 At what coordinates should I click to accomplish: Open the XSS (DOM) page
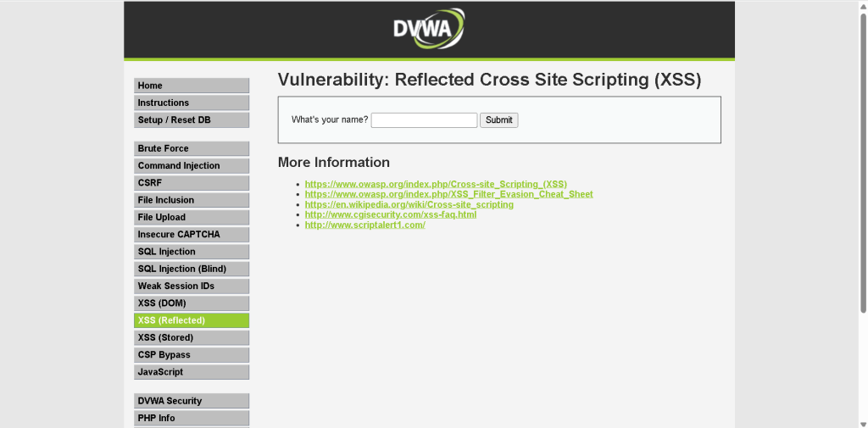coord(192,303)
